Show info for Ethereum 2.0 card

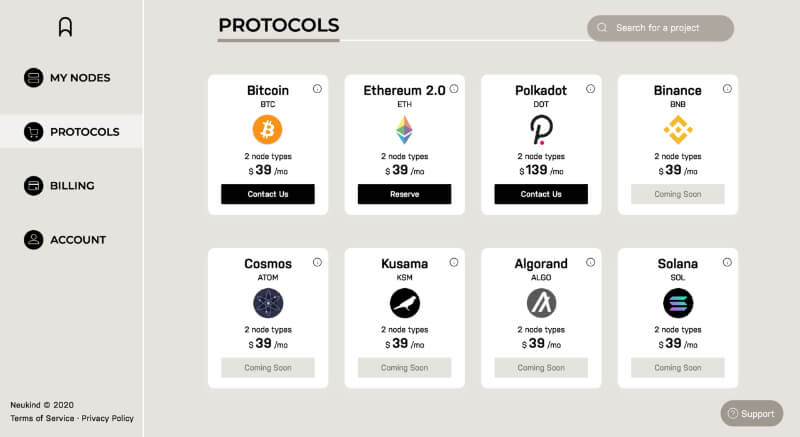tap(454, 89)
